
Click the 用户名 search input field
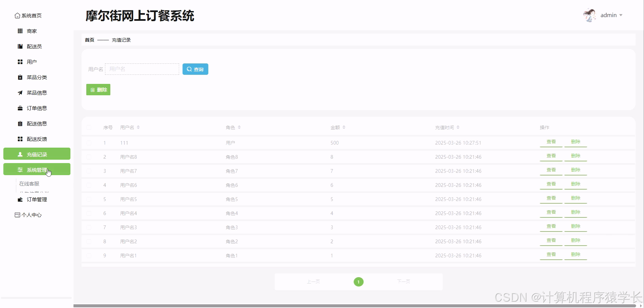click(142, 69)
